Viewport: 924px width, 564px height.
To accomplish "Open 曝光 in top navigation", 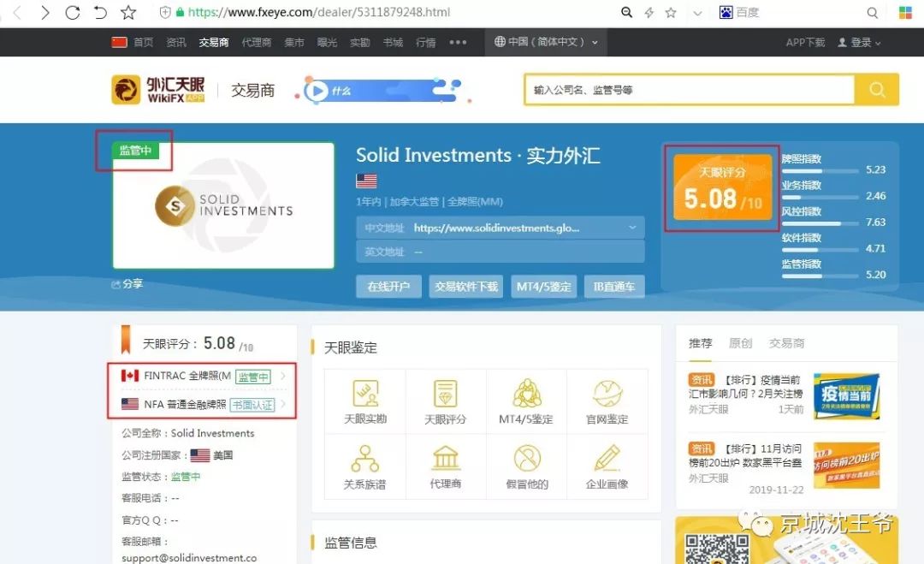I will tap(327, 42).
